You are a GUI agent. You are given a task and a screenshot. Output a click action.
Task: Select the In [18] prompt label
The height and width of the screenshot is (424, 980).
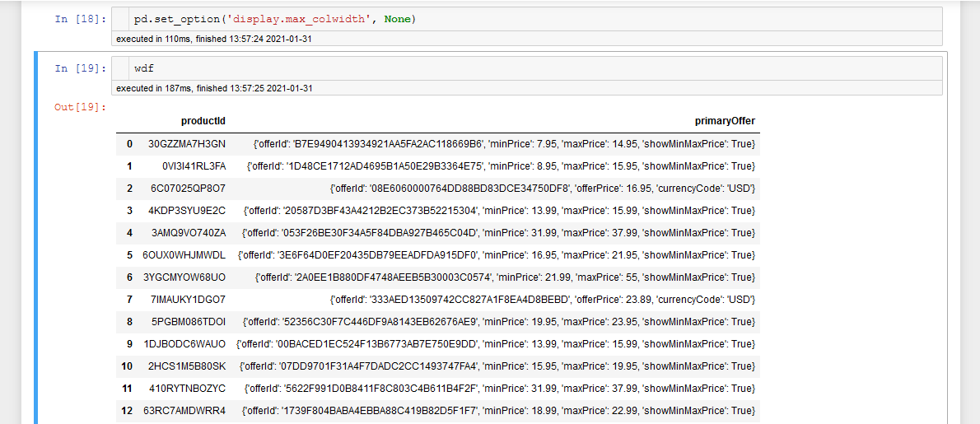click(x=82, y=20)
